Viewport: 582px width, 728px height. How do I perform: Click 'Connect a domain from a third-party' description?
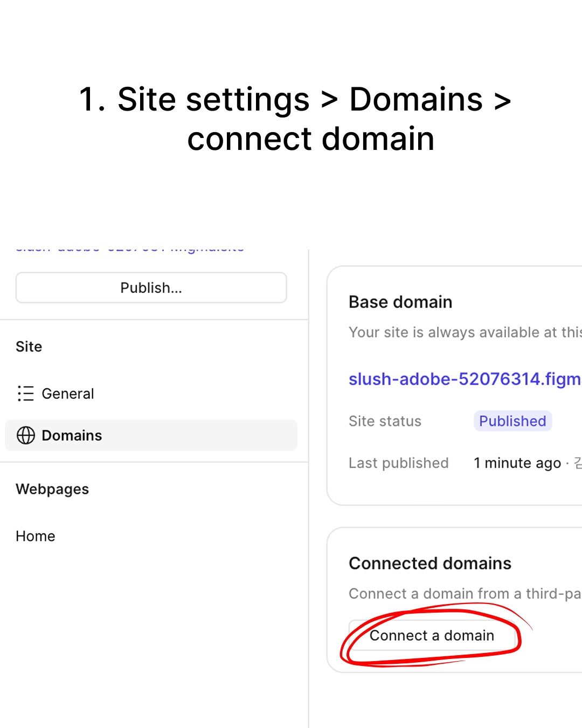click(x=465, y=594)
